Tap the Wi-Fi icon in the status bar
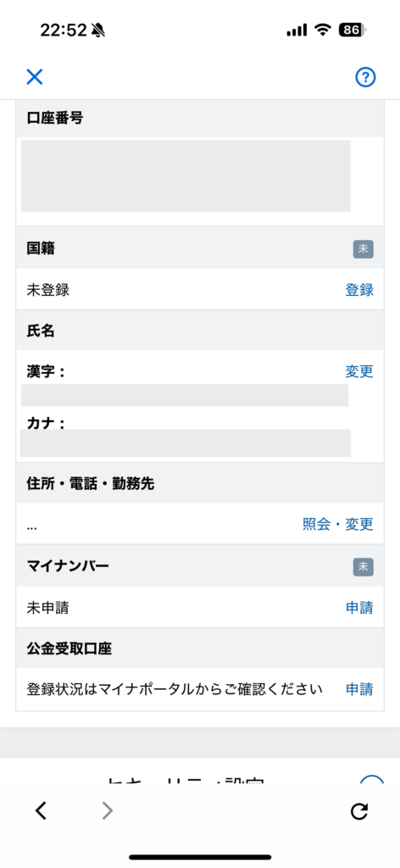 [x=323, y=31]
